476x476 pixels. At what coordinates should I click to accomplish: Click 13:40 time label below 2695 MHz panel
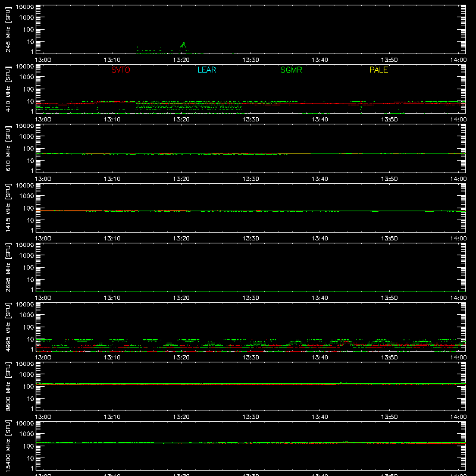click(320, 298)
